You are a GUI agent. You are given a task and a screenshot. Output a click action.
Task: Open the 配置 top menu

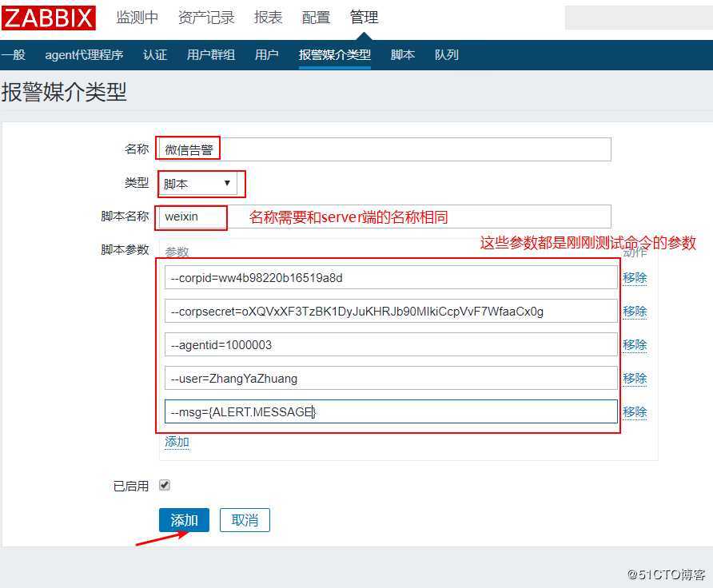(316, 18)
